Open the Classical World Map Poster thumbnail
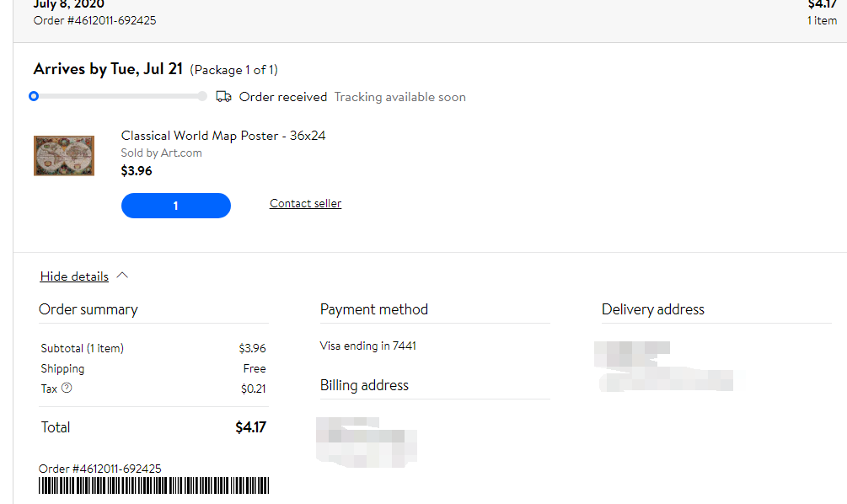This screenshot has width=847, height=504. coord(64,156)
